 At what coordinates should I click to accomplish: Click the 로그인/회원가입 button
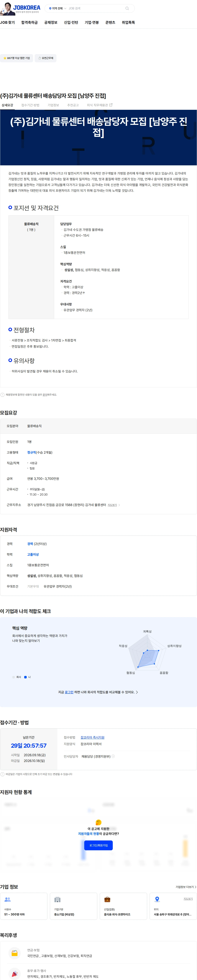click(98, 845)
